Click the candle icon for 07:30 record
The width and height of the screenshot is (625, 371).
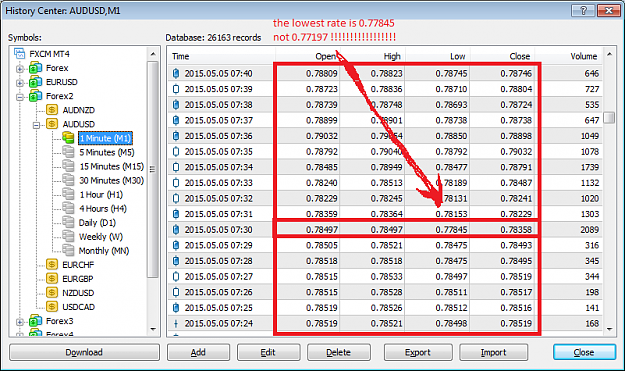click(x=176, y=230)
